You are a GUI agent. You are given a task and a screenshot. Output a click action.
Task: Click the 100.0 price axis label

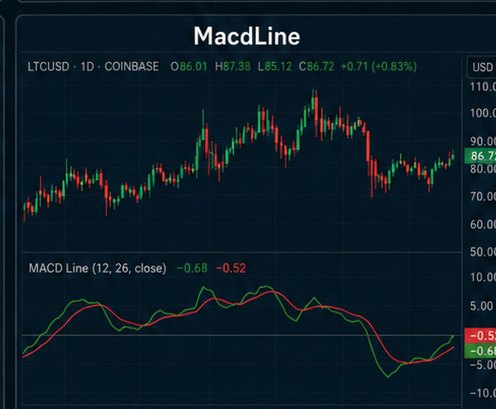[x=483, y=113]
